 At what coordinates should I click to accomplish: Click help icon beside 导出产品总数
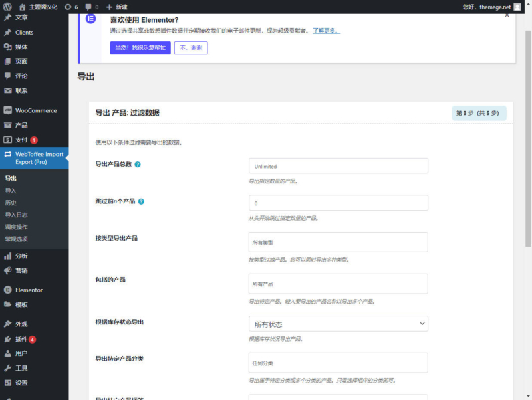click(138, 164)
